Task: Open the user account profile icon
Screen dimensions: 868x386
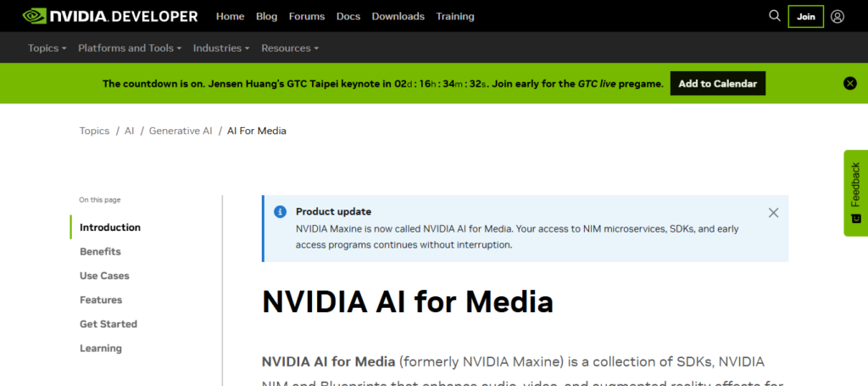Action: [x=837, y=17]
